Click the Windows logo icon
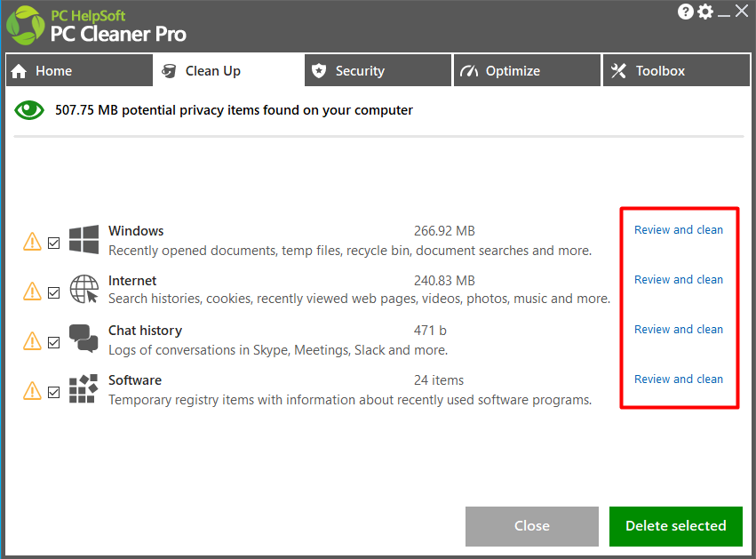Image resolution: width=756 pixels, height=559 pixels. (84, 239)
